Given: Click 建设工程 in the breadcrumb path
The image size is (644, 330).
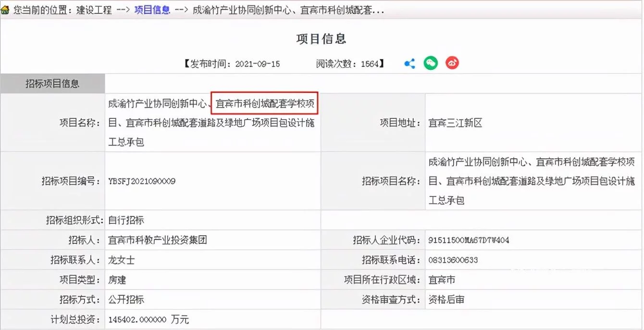Looking at the screenshot, I should 94,10.
